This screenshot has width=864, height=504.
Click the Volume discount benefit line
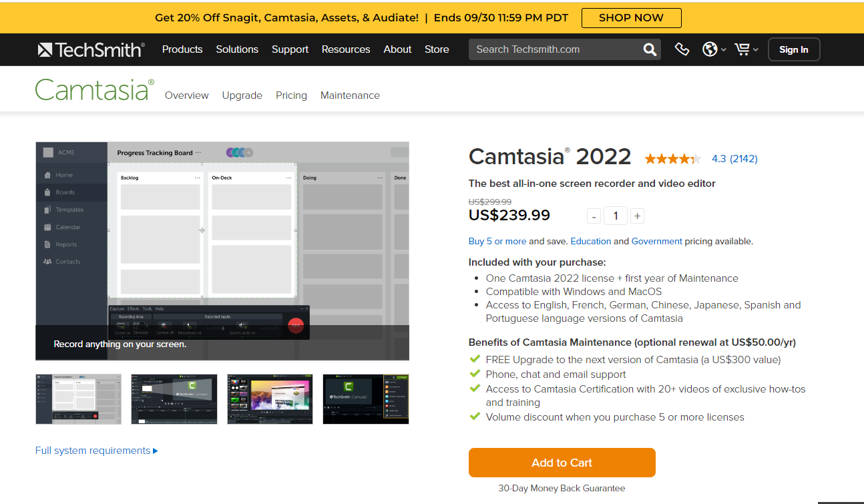(615, 417)
